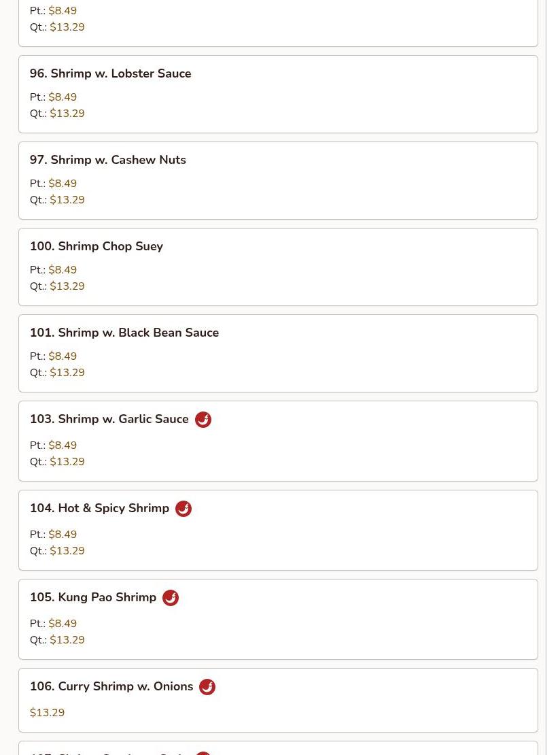Pick Qt. $13.29 for Shrimp w. Black Bean Sauce
Viewport: 560px width, 755px height.
click(x=67, y=373)
